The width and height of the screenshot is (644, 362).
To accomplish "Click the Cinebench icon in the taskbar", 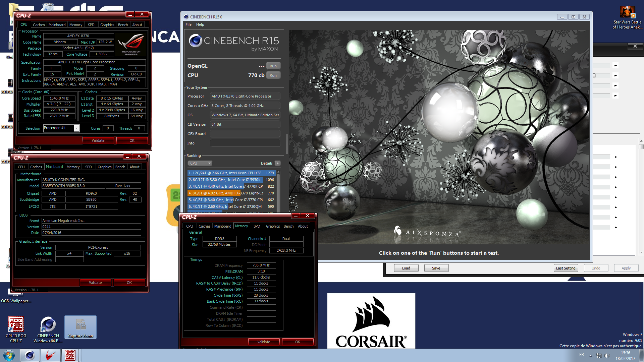I will click(x=30, y=355).
